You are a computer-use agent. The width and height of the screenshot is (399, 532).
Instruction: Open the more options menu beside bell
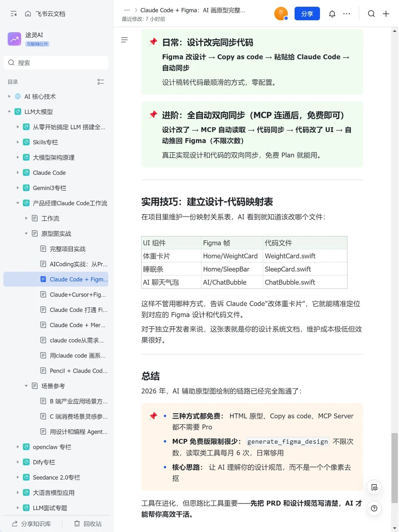(x=347, y=14)
